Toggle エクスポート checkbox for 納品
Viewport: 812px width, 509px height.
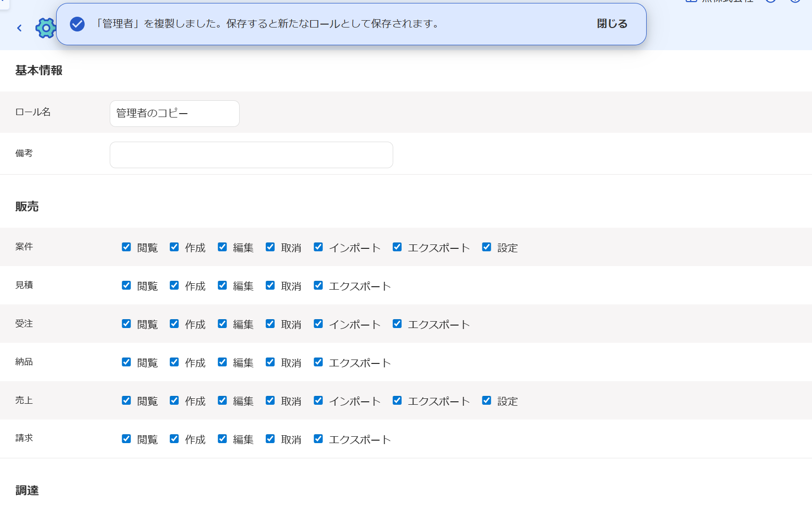pyautogui.click(x=318, y=362)
